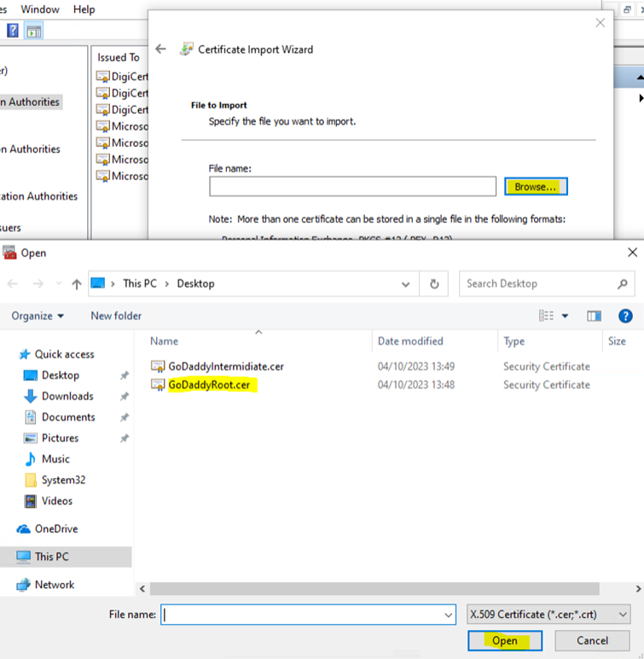This screenshot has height=659, width=644.
Task: Open the X.509 Certificate file type dropdown
Action: pyautogui.click(x=548, y=615)
